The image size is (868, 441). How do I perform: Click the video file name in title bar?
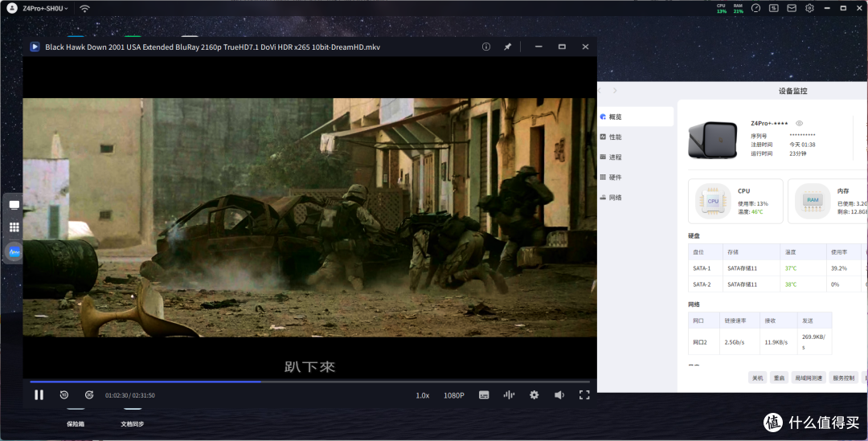[x=212, y=47]
